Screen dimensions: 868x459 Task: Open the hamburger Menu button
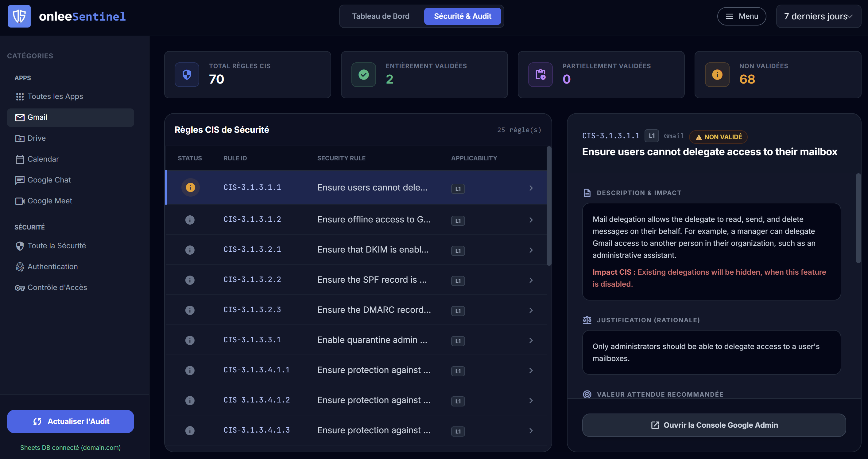741,16
